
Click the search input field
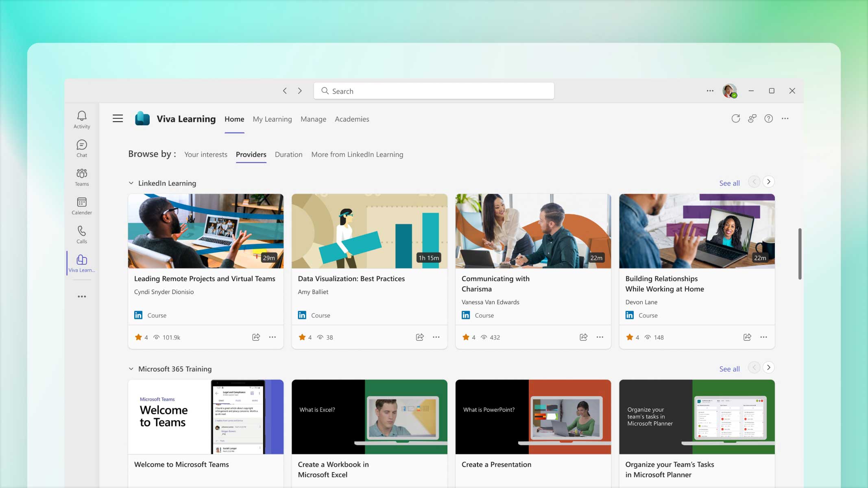pyautogui.click(x=434, y=91)
